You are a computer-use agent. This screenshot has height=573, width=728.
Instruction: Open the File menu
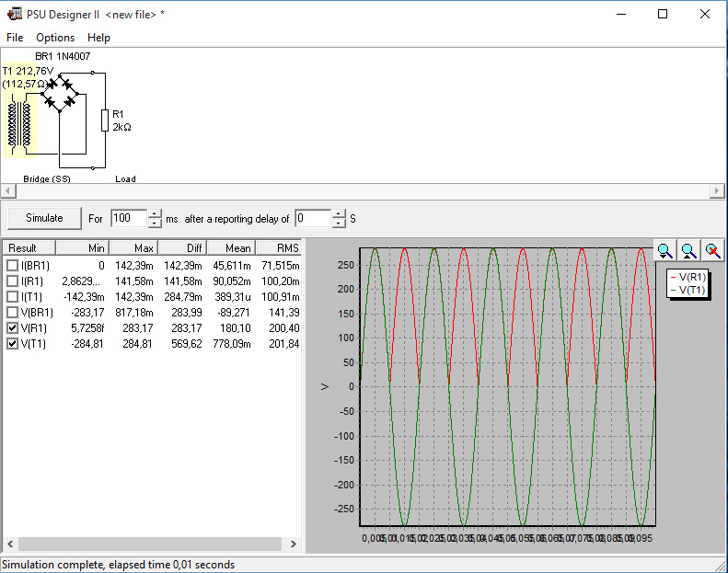pyautogui.click(x=15, y=38)
